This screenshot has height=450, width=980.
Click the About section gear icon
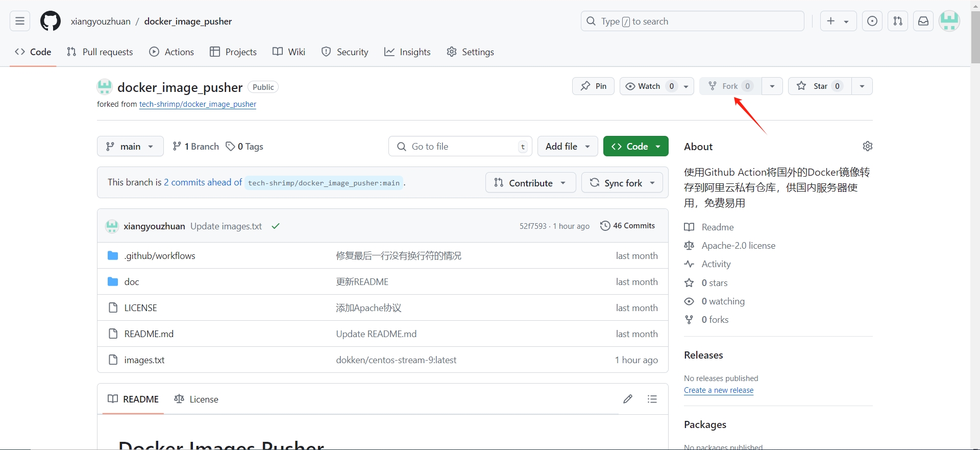[867, 147]
